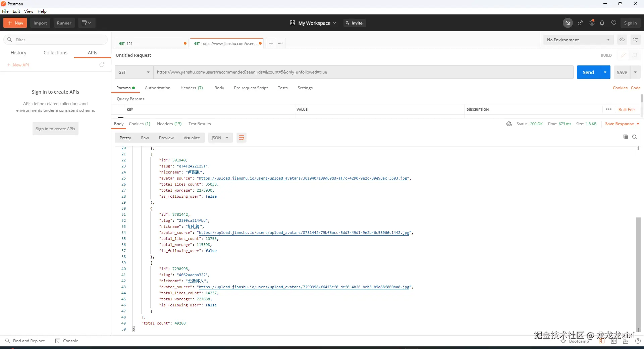Viewport: 644px width, 349px height.
Task: Expand the Send button arrow options
Action: [x=605, y=72]
